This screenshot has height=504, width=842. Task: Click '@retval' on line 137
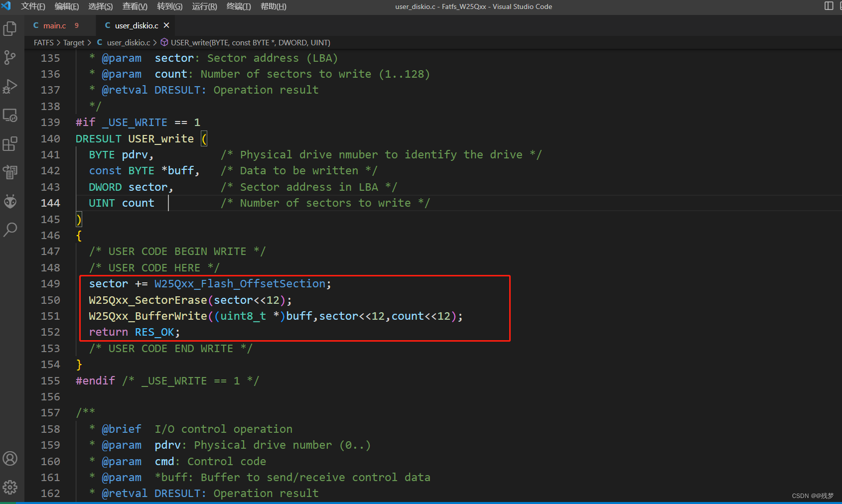125,90
